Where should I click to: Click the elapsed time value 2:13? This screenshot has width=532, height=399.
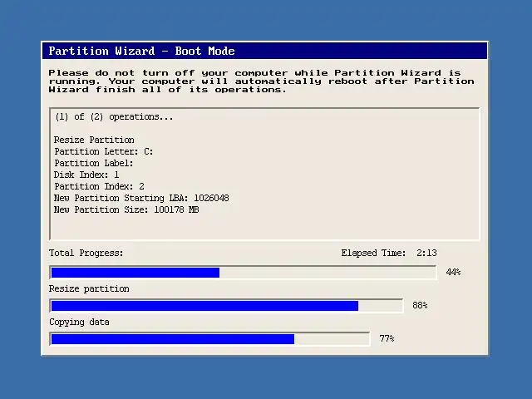(x=426, y=253)
